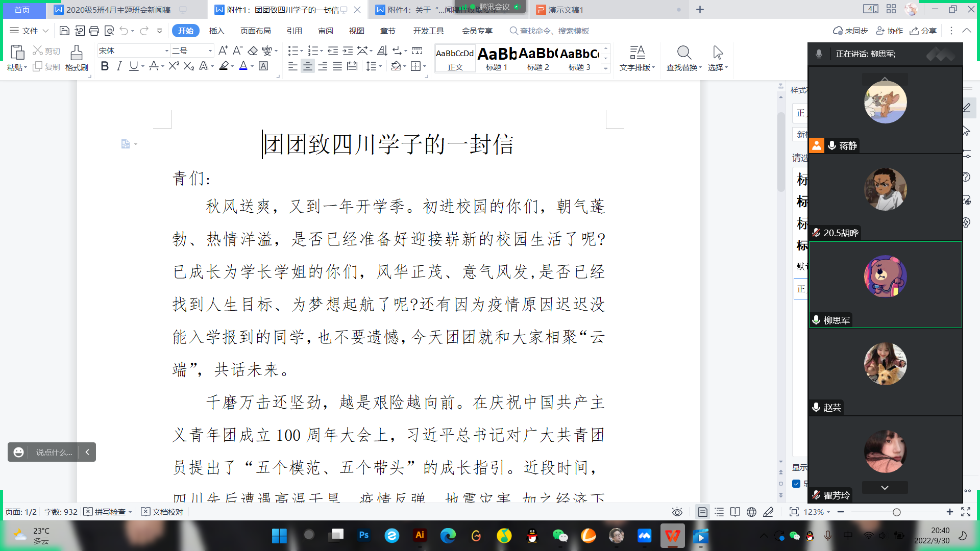Increase font size with A+ icon

pyautogui.click(x=223, y=51)
